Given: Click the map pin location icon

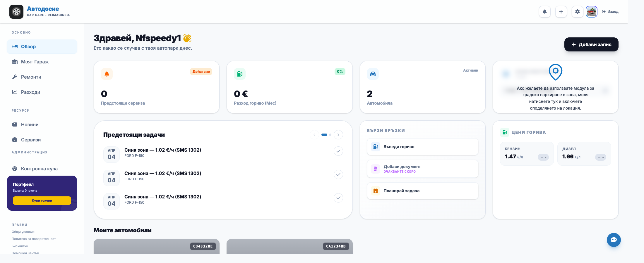Looking at the screenshot, I should click(x=556, y=72).
